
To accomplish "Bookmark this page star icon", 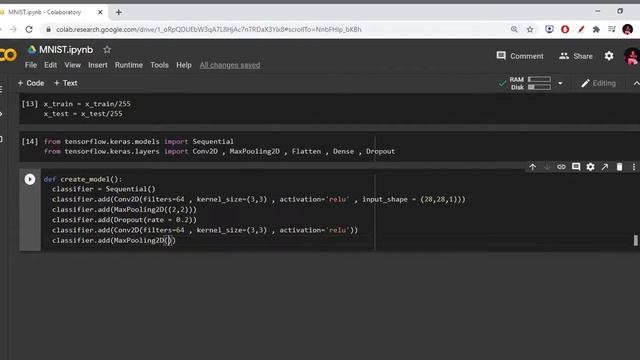I will [x=530, y=29].
